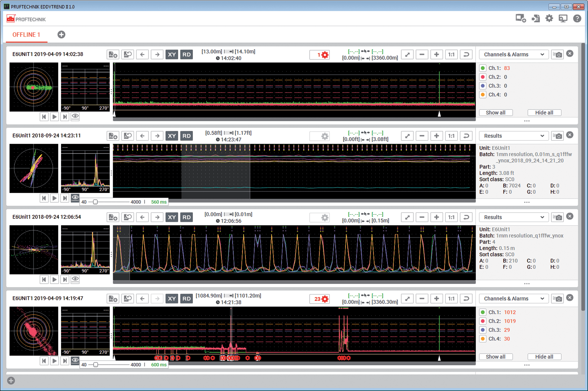Adjust the 600 ms playback speed slider
Image resolution: width=588 pixels, height=391 pixels.
click(95, 365)
